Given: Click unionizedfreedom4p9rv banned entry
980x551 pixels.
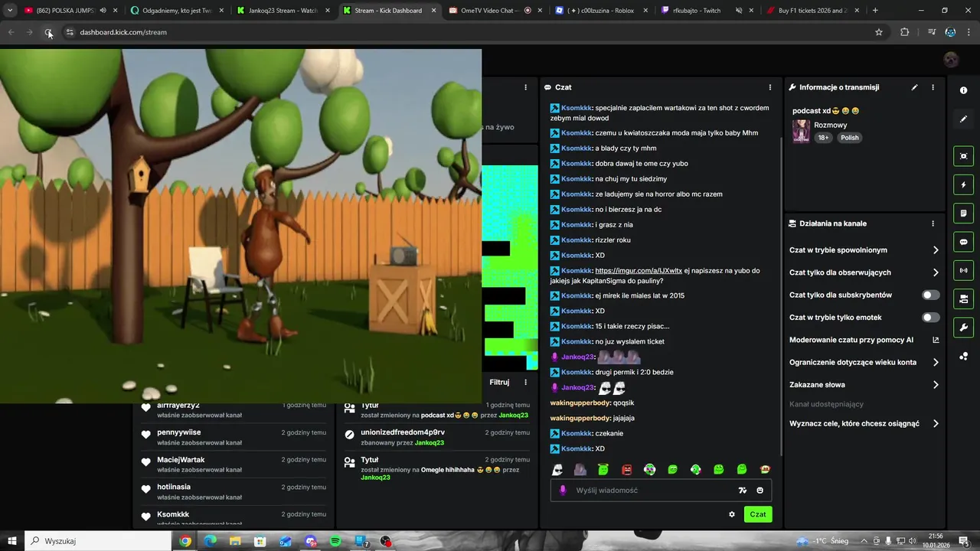Looking at the screenshot, I should click(436, 437).
